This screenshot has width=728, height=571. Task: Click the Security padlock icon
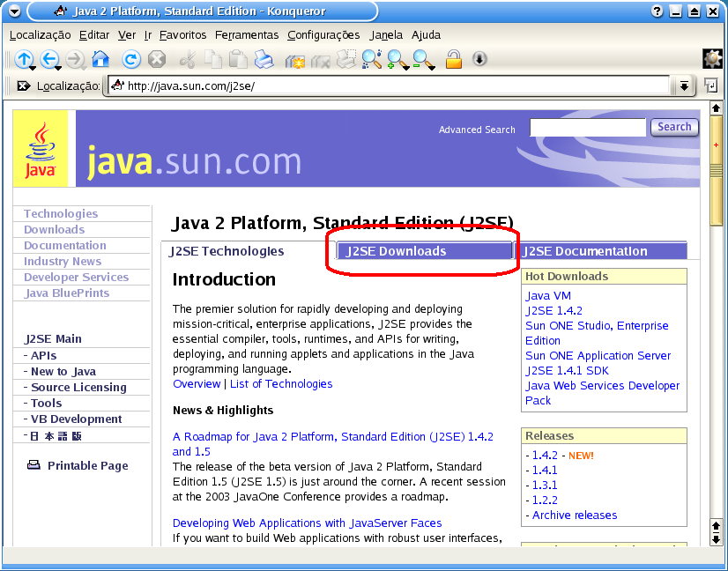point(454,59)
